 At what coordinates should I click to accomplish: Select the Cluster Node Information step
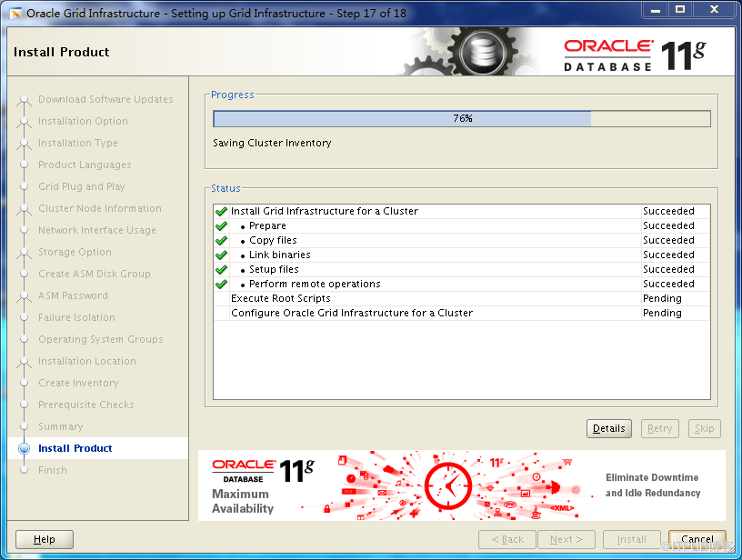100,208
